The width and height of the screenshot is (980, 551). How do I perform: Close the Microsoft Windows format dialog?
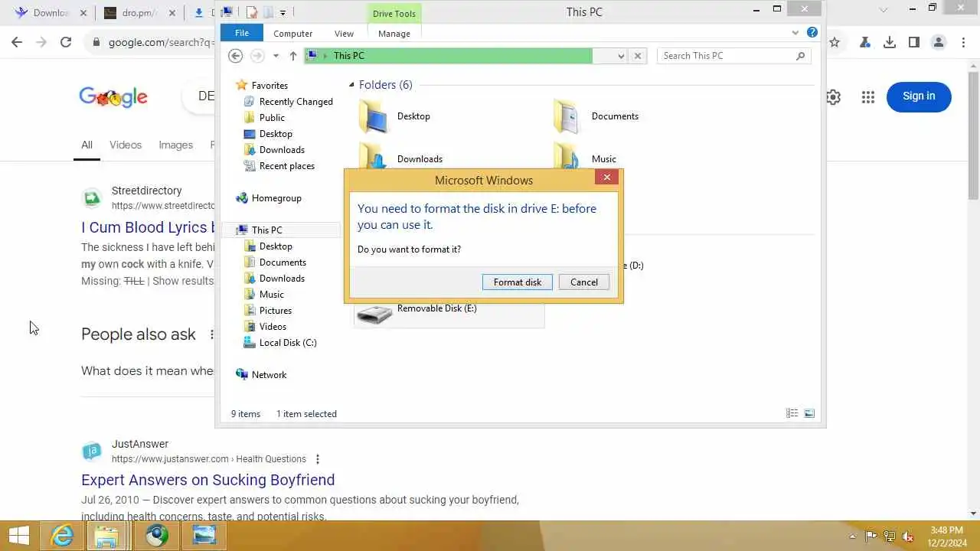coord(607,178)
